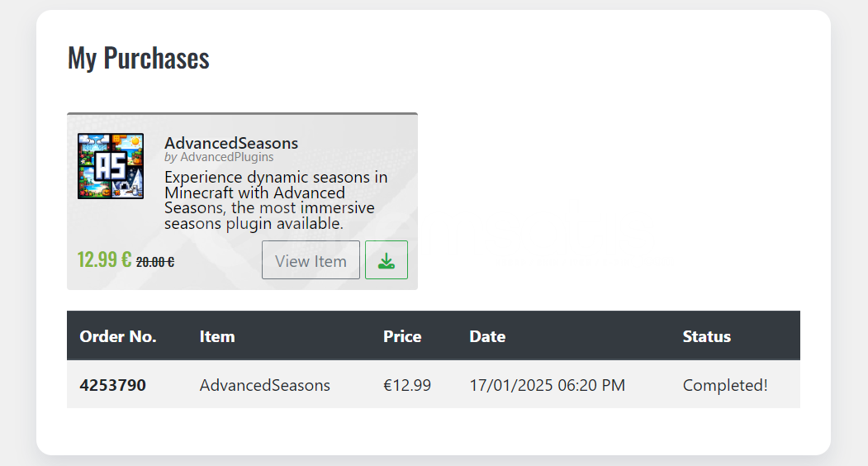The height and width of the screenshot is (466, 868).
Task: Click the plugin description text
Action: coord(276,200)
